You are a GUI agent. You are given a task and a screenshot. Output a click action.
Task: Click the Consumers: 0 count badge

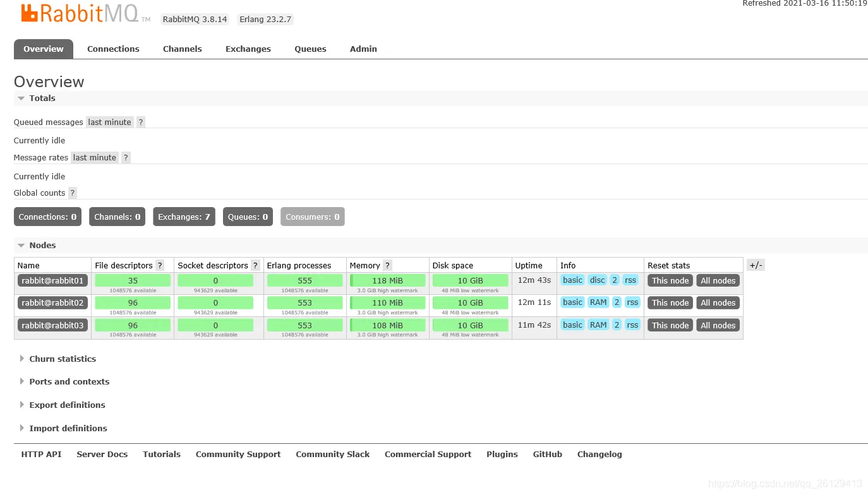tap(313, 217)
